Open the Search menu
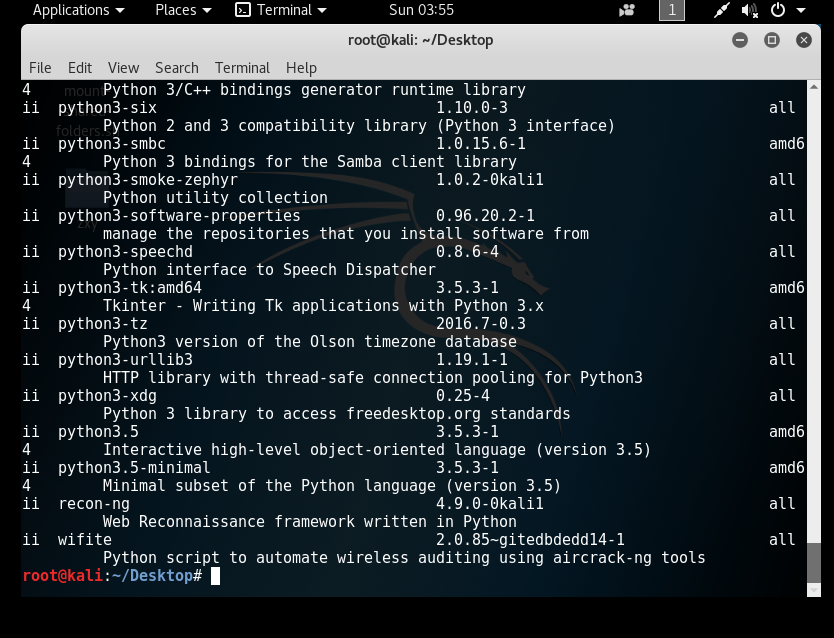The width and height of the screenshot is (834, 638). [x=176, y=68]
